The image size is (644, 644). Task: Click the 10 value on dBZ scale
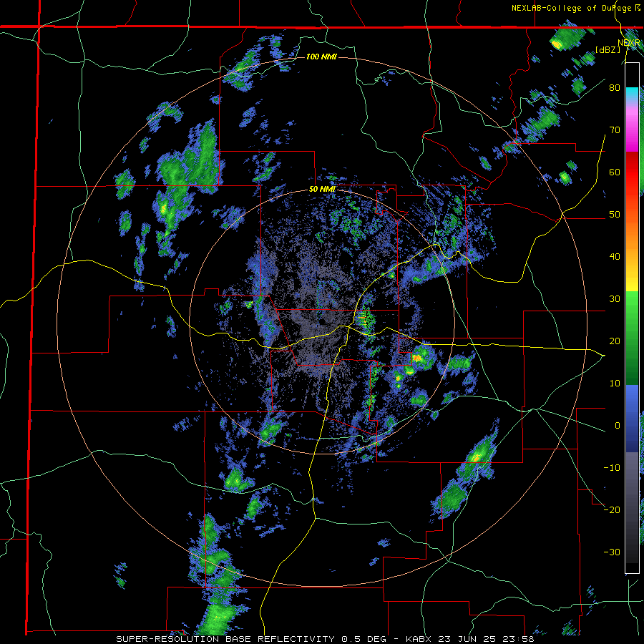tap(615, 384)
